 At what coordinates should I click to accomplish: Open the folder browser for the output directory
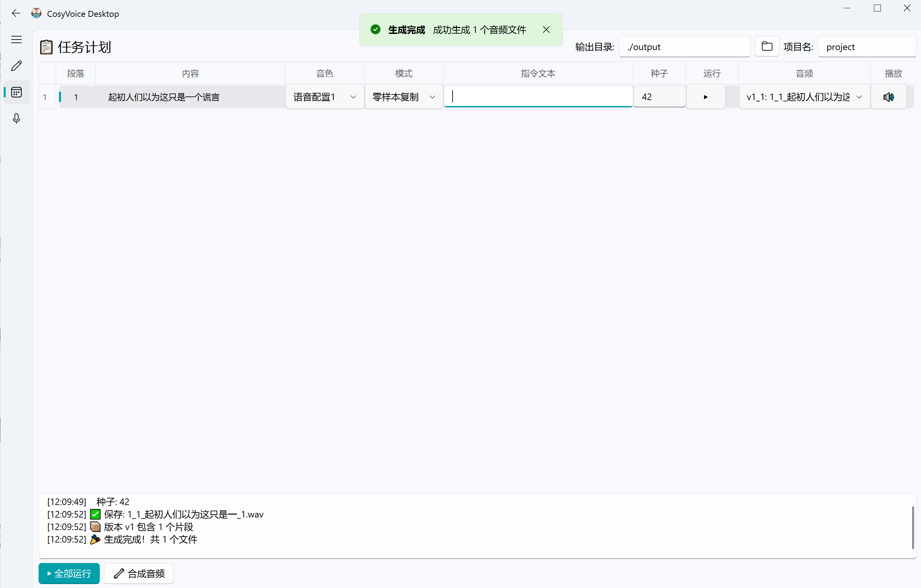pos(767,46)
